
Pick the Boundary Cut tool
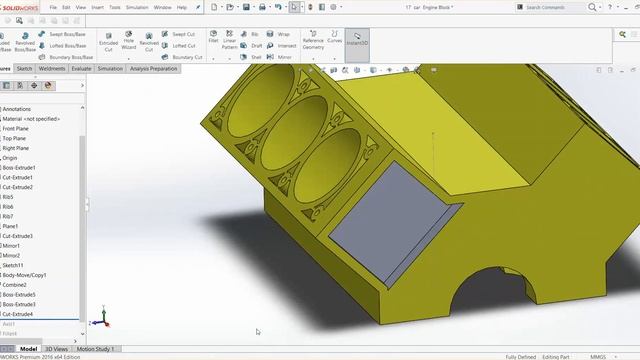182,57
